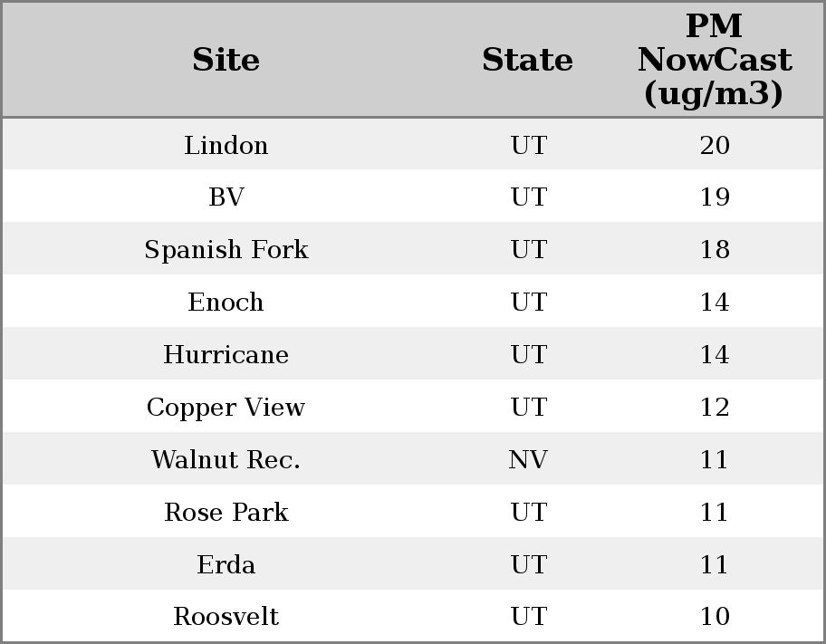This screenshot has height=644, width=826.
Task: Click the NV state cell
Action: (x=527, y=459)
